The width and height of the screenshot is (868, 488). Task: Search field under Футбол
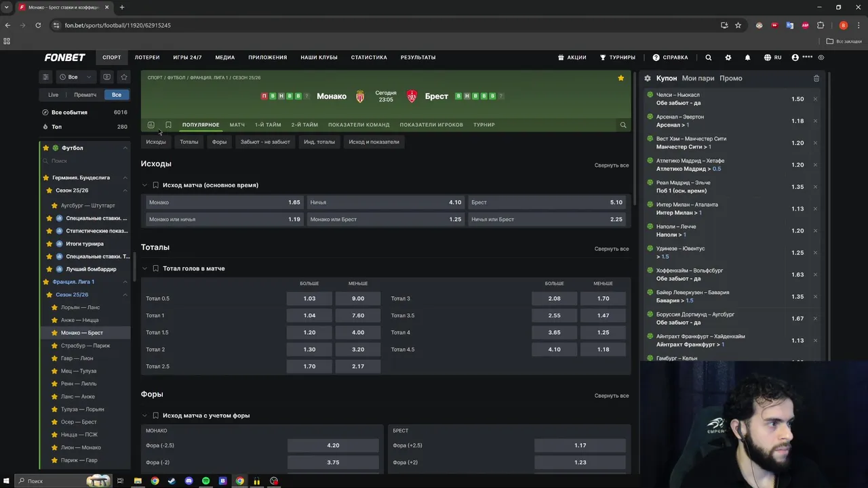(85, 161)
